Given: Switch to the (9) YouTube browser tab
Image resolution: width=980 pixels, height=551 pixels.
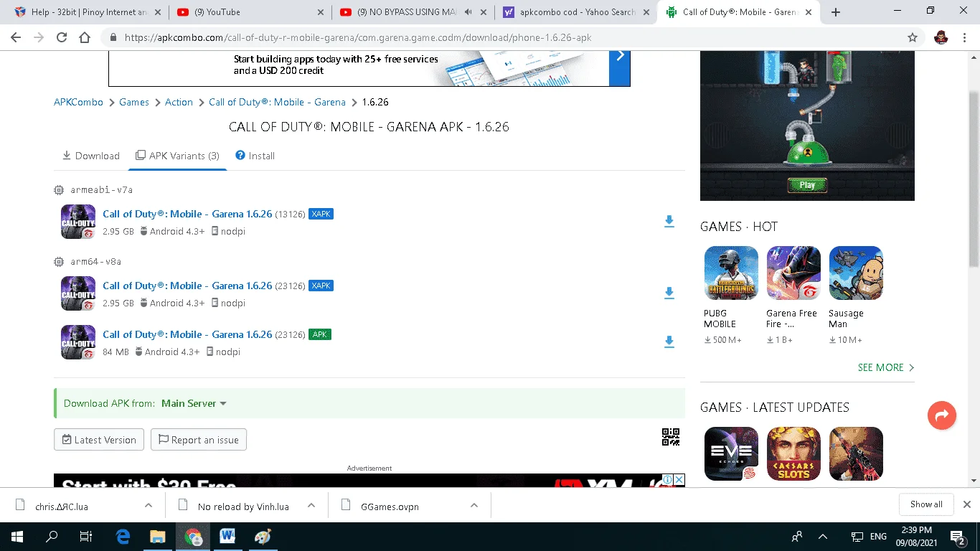Looking at the screenshot, I should [250, 12].
